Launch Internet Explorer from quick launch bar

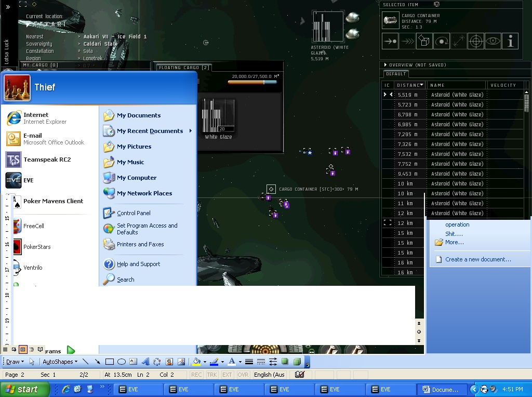coord(66,389)
